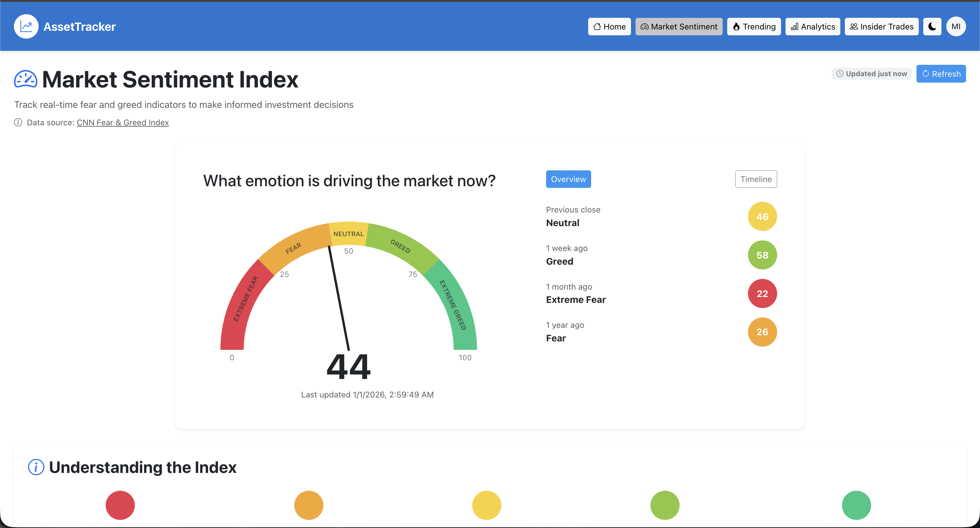Screen dimensions: 980x528
Task: Click the yellow 46 score badge
Action: coord(762,216)
